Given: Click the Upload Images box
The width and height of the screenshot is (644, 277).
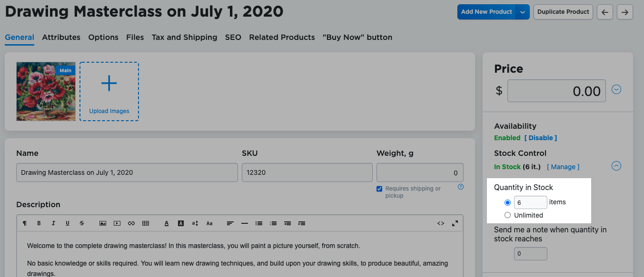Looking at the screenshot, I should [109, 91].
